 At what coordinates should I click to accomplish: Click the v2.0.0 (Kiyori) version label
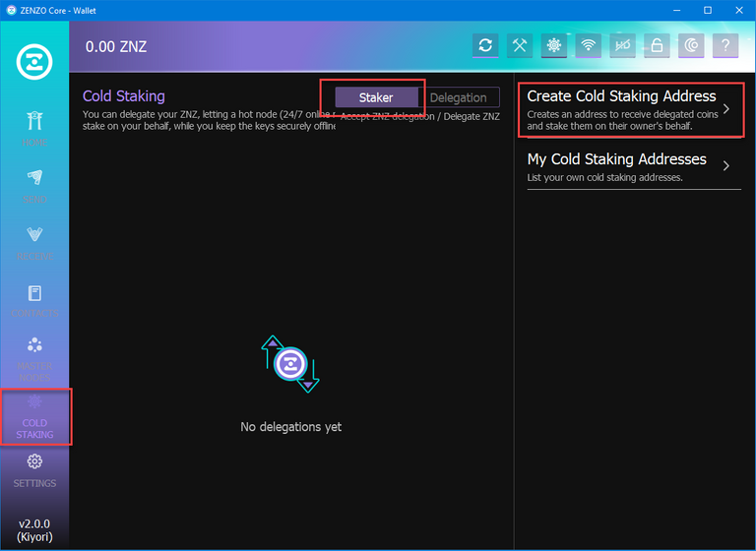point(34,530)
